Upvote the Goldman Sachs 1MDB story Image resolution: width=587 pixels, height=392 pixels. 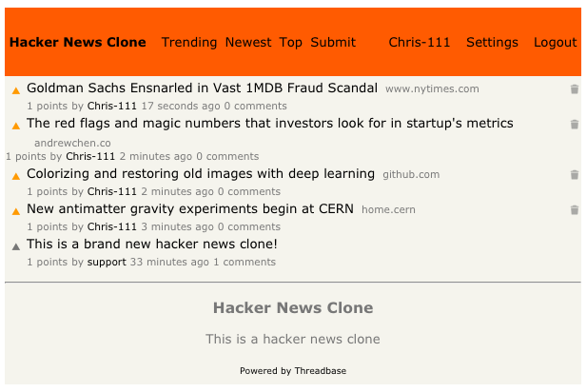[15, 91]
